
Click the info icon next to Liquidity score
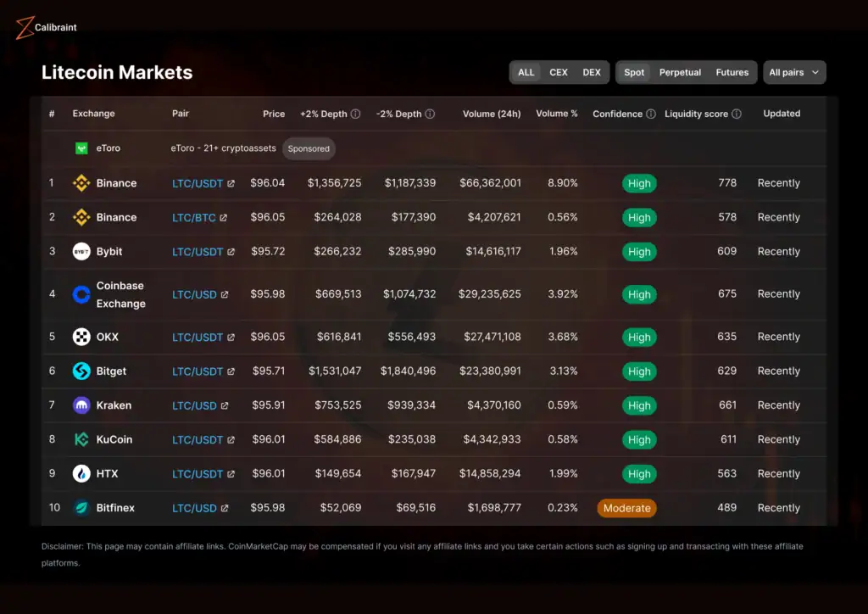[737, 113]
